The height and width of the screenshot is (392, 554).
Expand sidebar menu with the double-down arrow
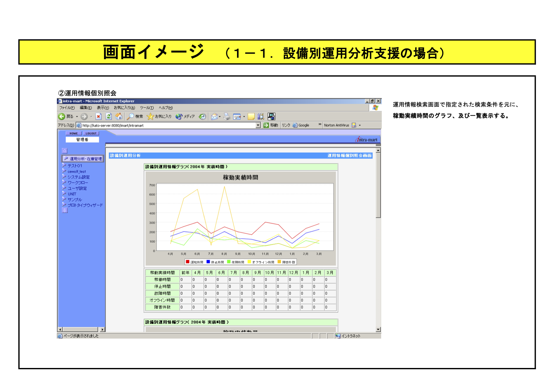tap(65, 210)
